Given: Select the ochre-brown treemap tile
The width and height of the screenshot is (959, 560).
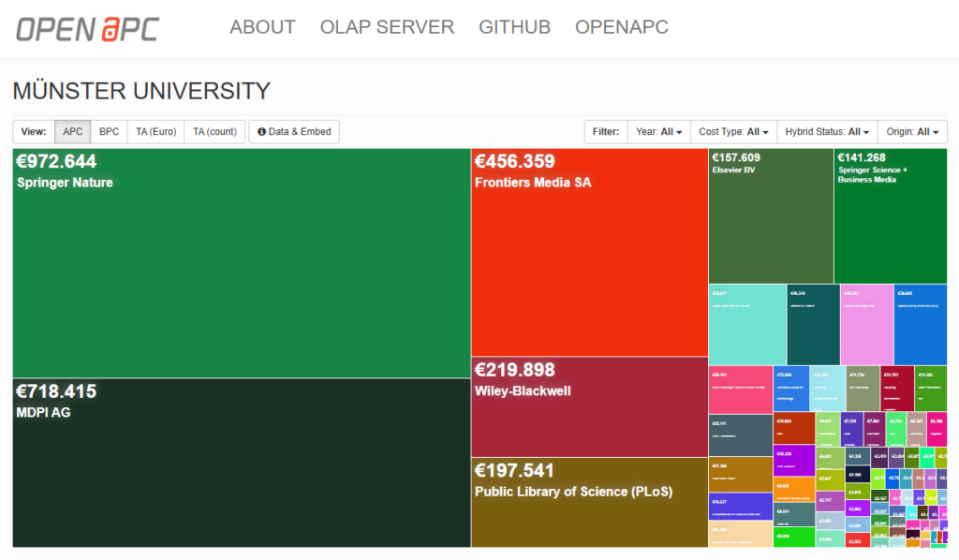Looking at the screenshot, I should (x=741, y=475).
